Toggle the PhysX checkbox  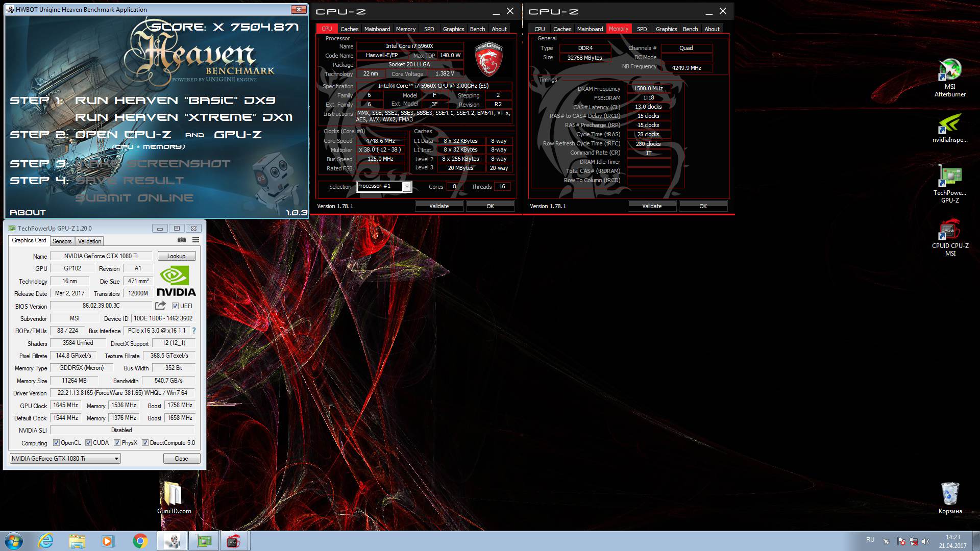click(117, 443)
